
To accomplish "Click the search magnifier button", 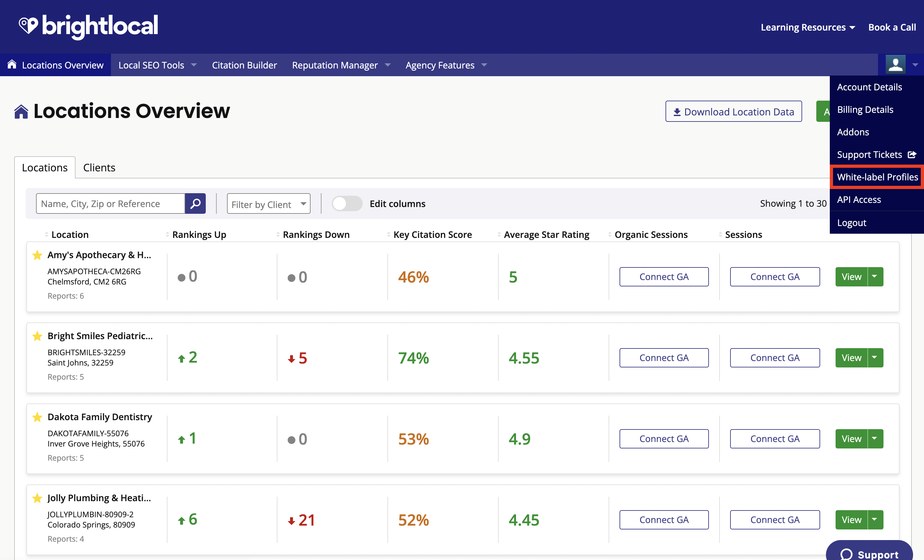I will [195, 203].
